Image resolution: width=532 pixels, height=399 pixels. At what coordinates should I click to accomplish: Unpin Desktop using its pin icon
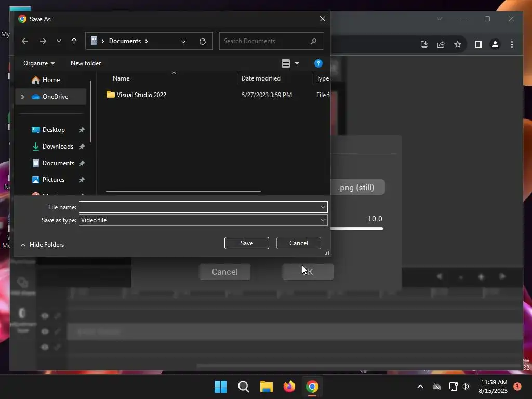tap(82, 130)
